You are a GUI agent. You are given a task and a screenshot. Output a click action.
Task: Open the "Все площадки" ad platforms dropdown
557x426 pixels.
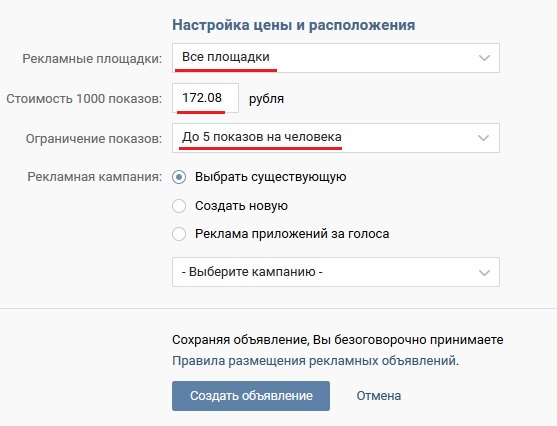point(336,58)
